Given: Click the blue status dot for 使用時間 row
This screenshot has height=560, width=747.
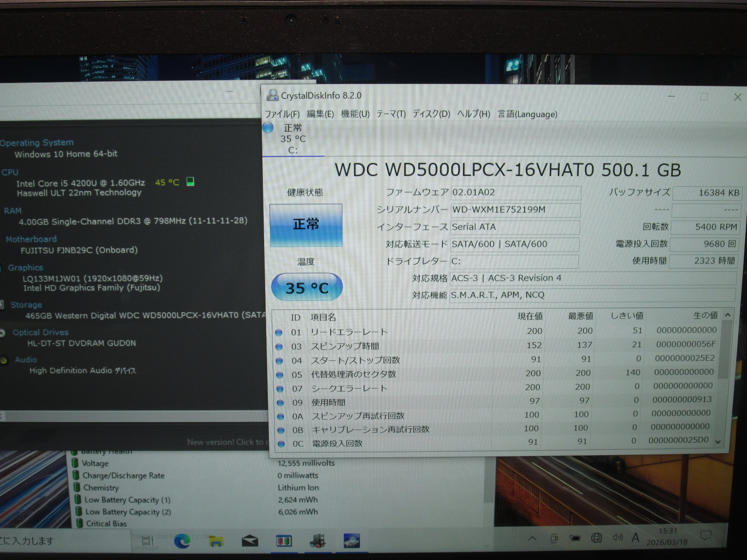Looking at the screenshot, I should pos(280,403).
